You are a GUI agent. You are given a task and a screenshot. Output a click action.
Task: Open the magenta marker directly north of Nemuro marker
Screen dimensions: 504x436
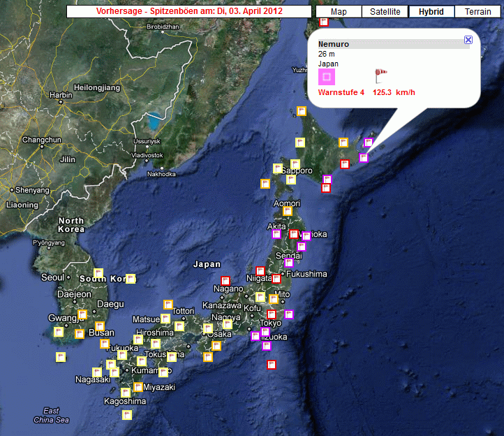pyautogui.click(x=369, y=143)
